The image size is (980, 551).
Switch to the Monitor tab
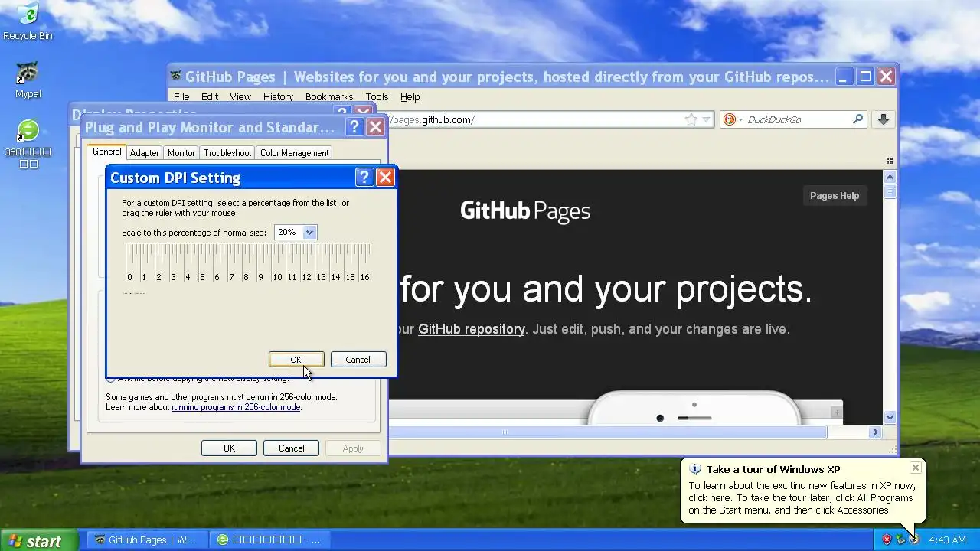click(x=181, y=153)
